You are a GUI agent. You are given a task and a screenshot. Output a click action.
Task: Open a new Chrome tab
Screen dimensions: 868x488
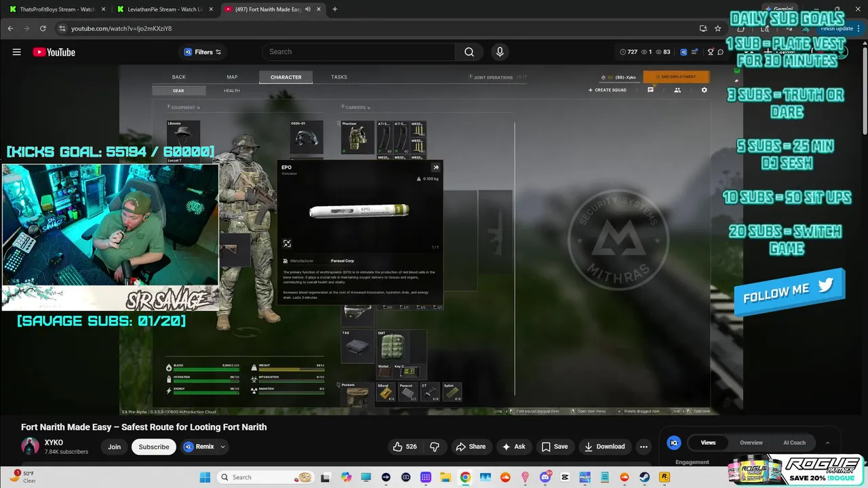tap(335, 9)
